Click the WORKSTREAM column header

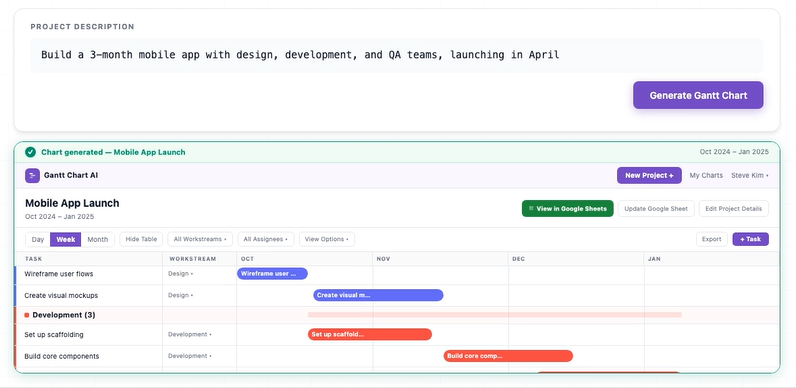click(192, 259)
